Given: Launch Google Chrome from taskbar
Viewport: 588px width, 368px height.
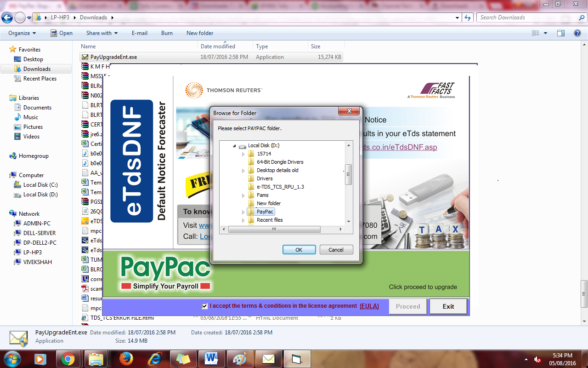Looking at the screenshot, I should [68, 359].
